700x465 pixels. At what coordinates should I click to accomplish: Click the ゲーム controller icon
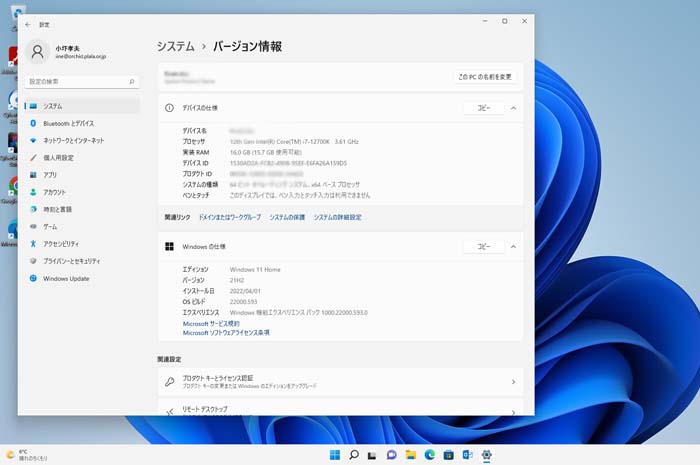pos(33,227)
